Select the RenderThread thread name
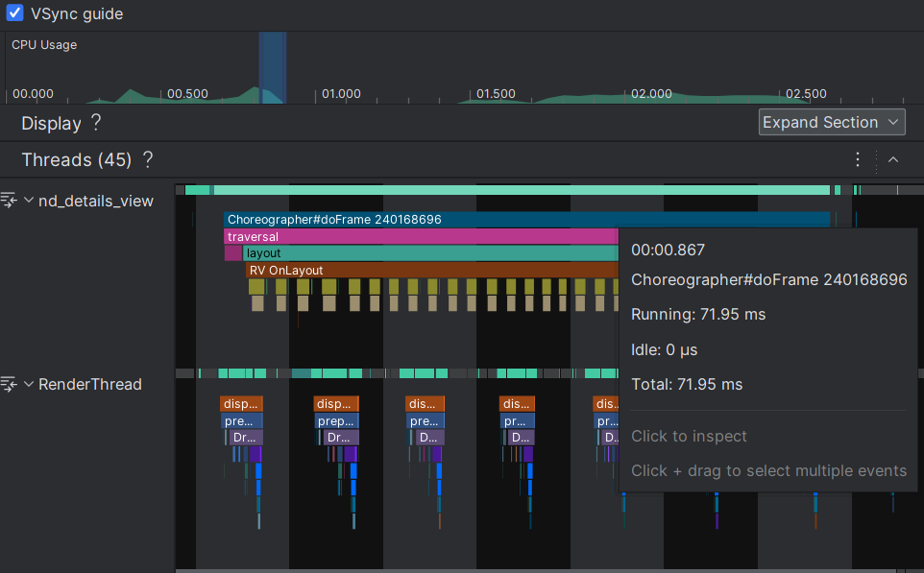Viewport: 924px width, 573px height. pos(89,384)
